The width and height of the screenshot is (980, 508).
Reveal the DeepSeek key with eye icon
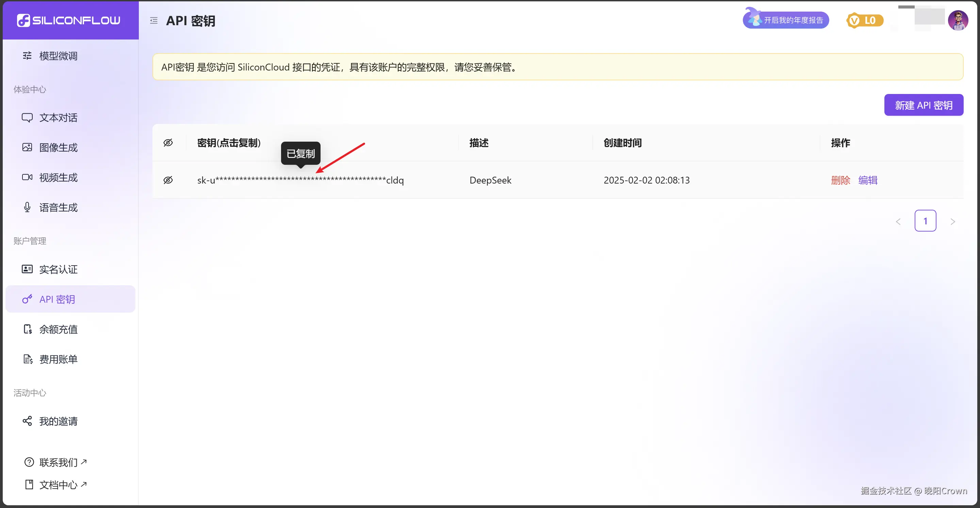(x=168, y=180)
